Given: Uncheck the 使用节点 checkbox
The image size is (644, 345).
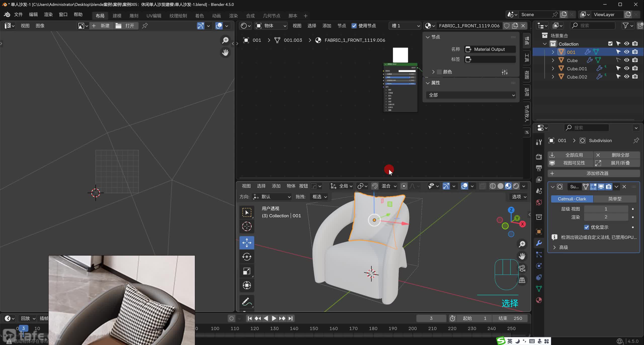Looking at the screenshot, I should (354, 26).
